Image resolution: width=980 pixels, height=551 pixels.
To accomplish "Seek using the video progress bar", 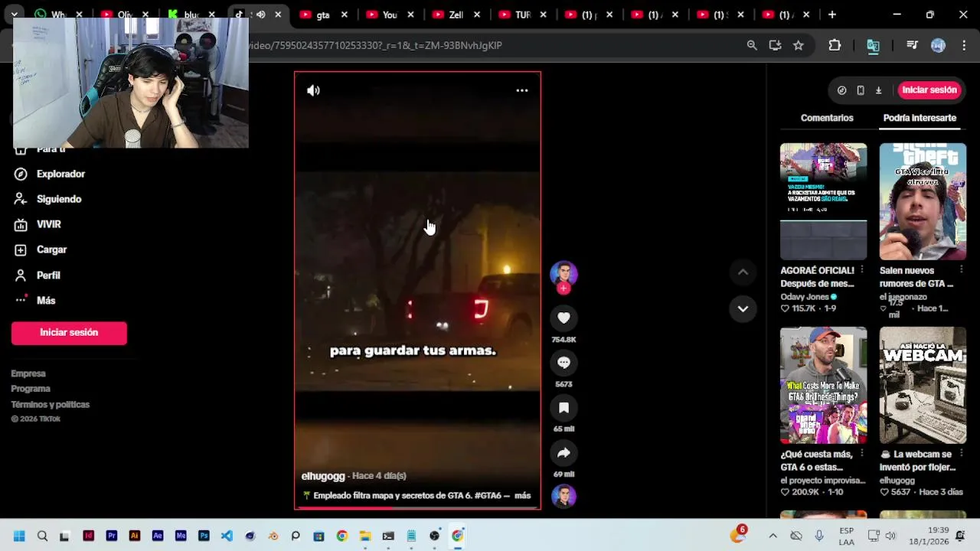I will click(x=417, y=507).
